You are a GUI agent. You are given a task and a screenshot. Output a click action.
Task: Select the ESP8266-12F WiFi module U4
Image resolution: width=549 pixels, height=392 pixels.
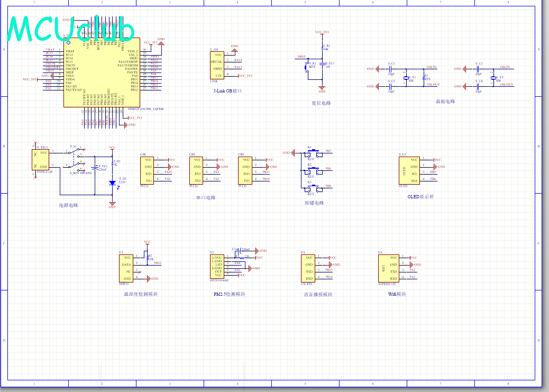point(389,269)
